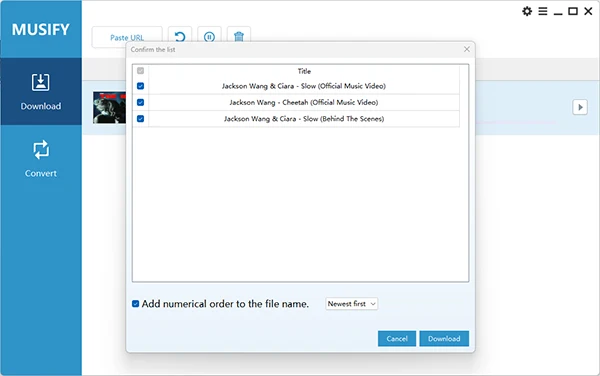Click the Cancel button

[397, 339]
